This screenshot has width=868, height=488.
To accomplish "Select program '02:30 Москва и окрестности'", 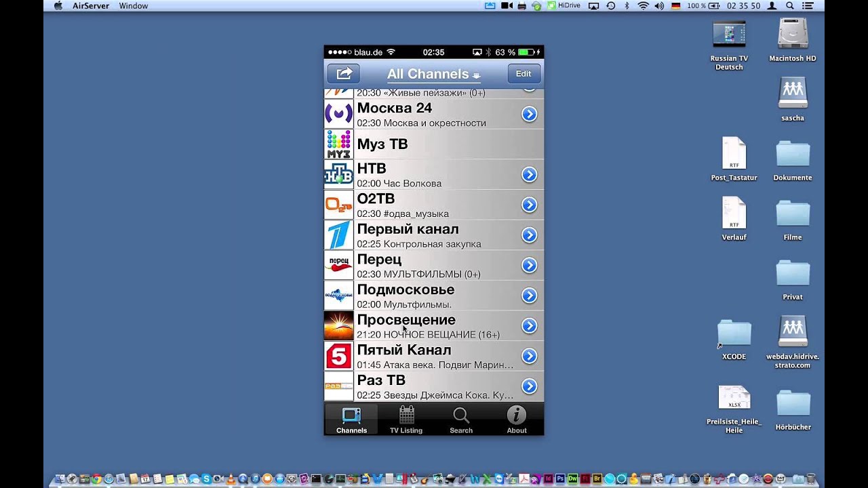I will coord(421,123).
